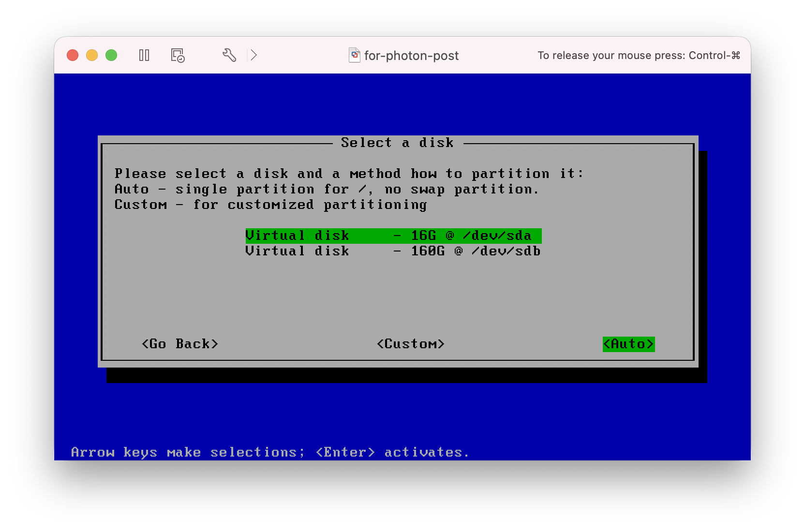Choose Custom partitioning button
Image resolution: width=805 pixels, height=532 pixels.
(x=410, y=344)
